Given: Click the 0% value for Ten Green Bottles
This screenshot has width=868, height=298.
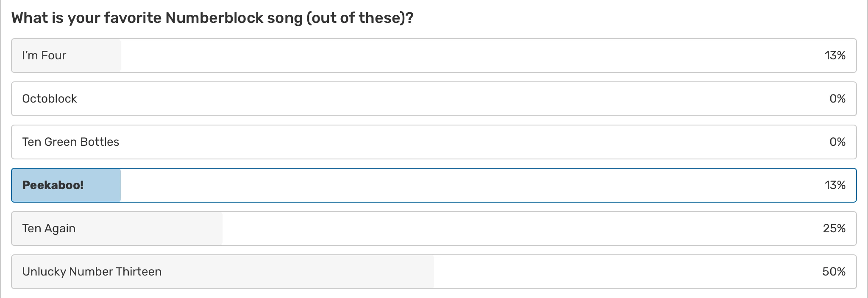Looking at the screenshot, I should 837,142.
